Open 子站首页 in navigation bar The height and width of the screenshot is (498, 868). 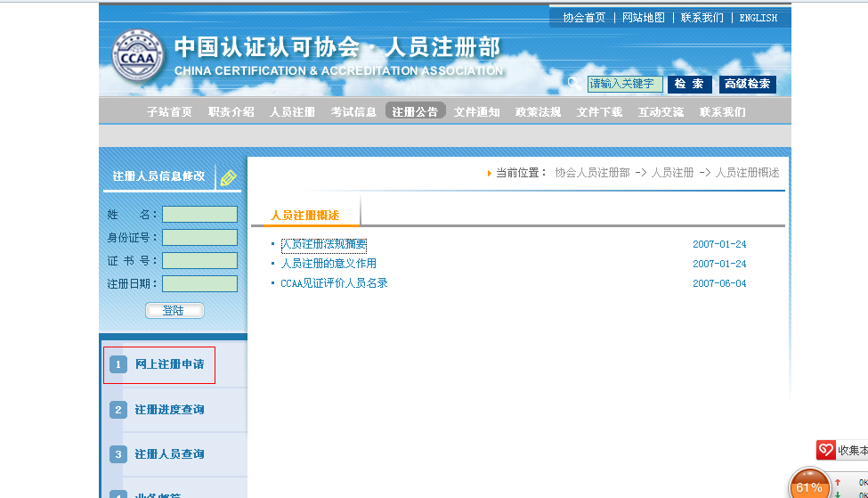click(x=169, y=112)
